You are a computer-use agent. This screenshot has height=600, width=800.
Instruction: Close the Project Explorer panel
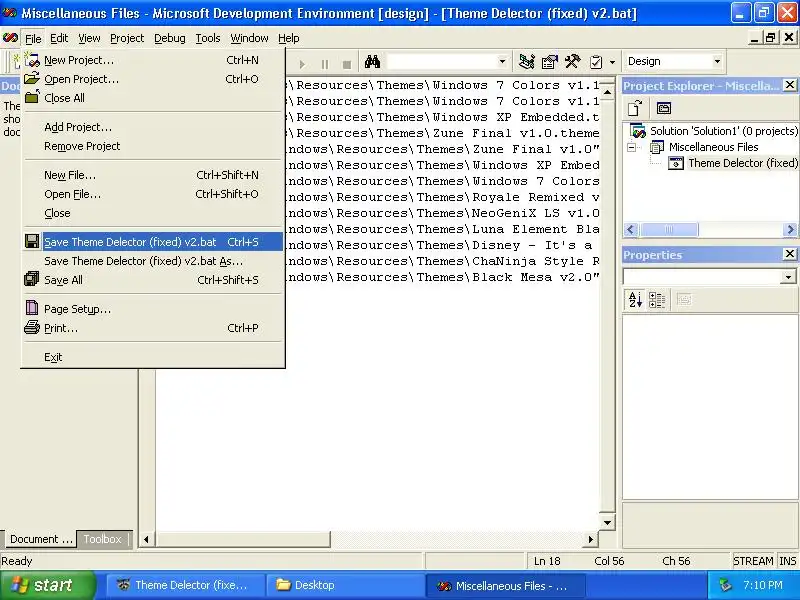(x=789, y=85)
